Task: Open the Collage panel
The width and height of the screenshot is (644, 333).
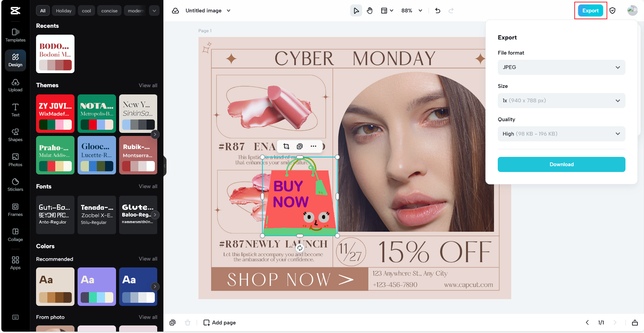Action: click(15, 234)
